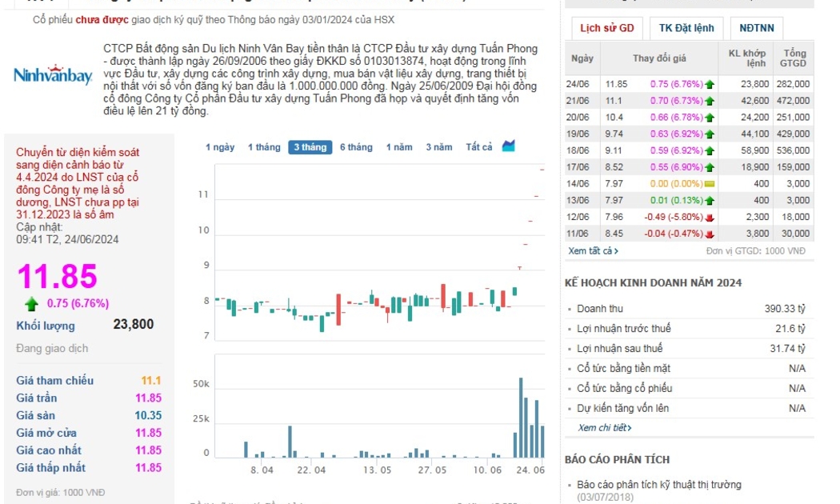Open the TK Đặt lệnh tab
This screenshot has width=840, height=504.
click(x=686, y=28)
